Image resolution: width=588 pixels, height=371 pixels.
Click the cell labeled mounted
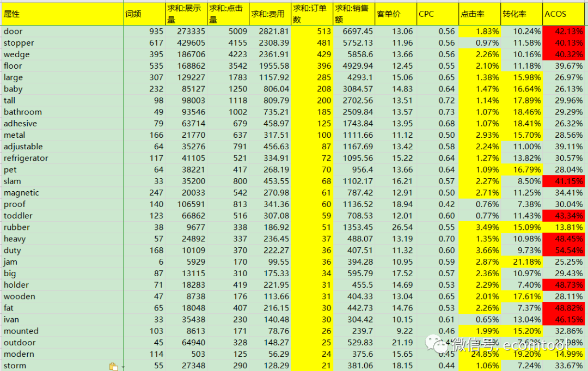pos(62,331)
